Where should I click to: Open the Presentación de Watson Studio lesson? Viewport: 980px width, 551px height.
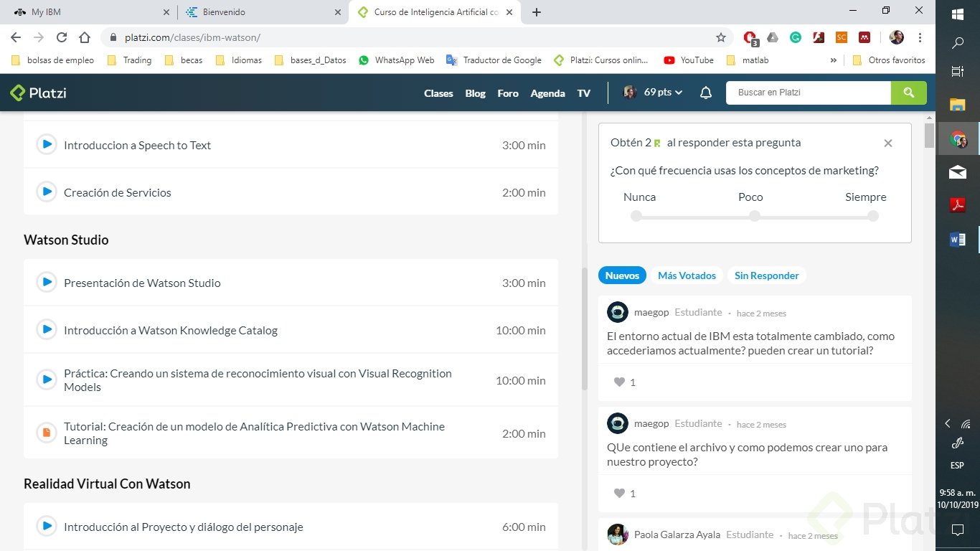click(142, 283)
